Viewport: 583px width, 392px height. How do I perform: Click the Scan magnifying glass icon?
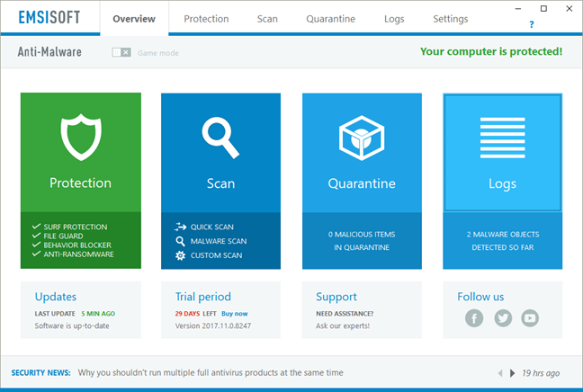(x=220, y=138)
